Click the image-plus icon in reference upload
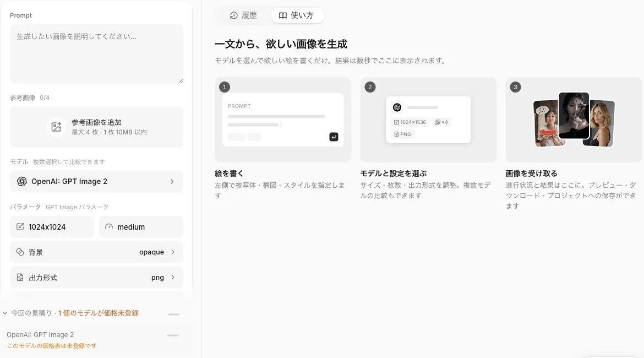Viewport: 644px width, 358px height. 56,127
